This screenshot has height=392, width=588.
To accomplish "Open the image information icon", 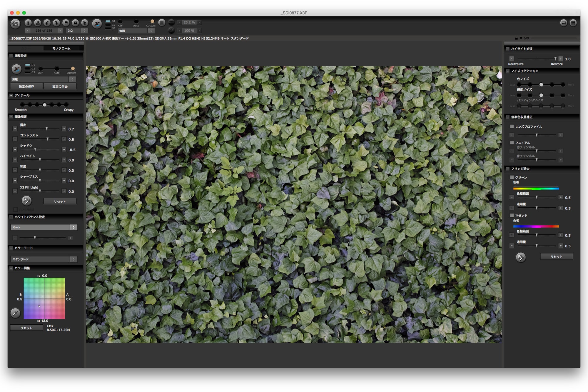I will [x=28, y=23].
